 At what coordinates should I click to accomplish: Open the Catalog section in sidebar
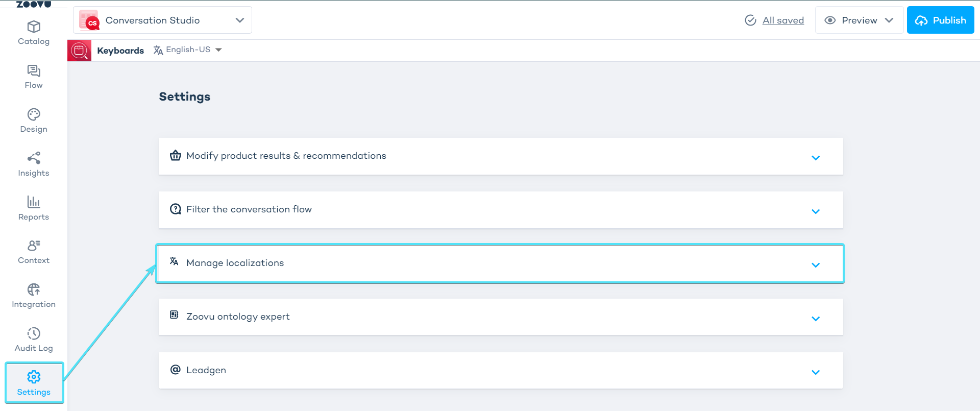tap(34, 33)
